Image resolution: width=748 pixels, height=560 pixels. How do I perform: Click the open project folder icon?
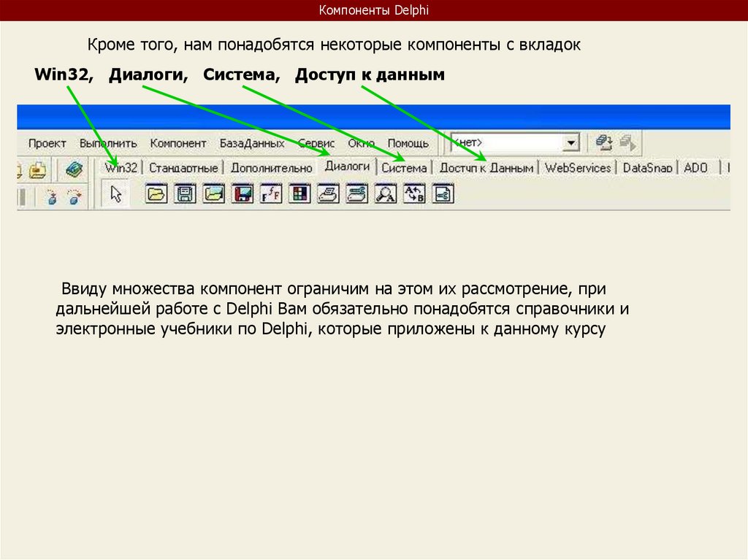tap(37, 169)
